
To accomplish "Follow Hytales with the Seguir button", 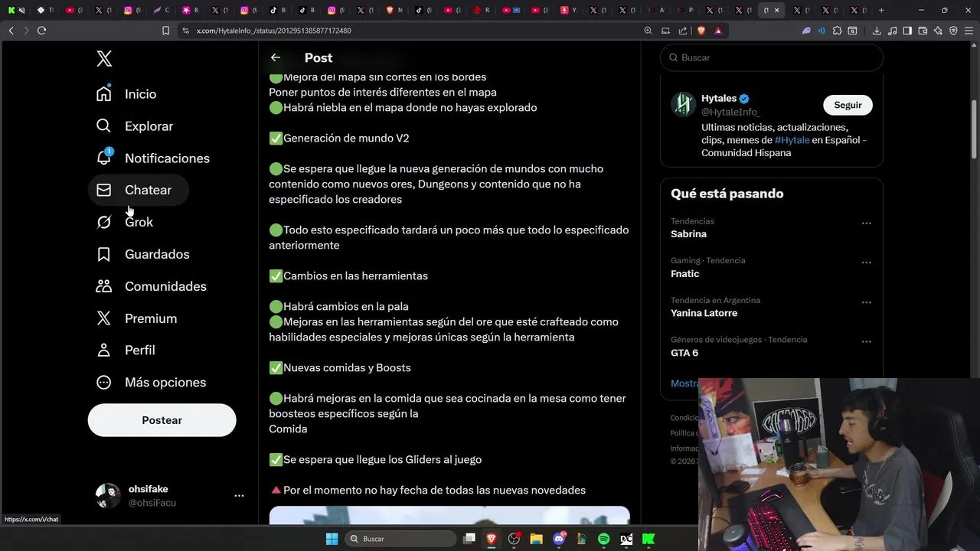I will coord(848,105).
